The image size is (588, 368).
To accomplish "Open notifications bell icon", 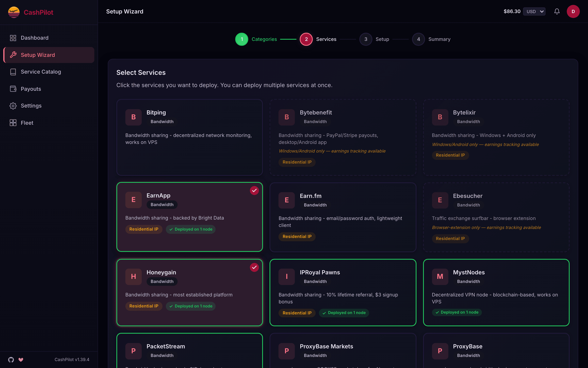I will click(x=557, y=11).
